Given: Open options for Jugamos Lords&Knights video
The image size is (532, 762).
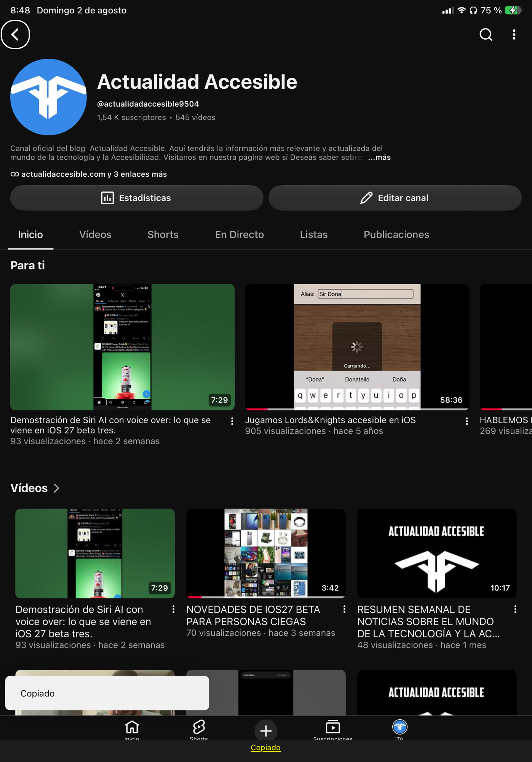Looking at the screenshot, I should [466, 421].
